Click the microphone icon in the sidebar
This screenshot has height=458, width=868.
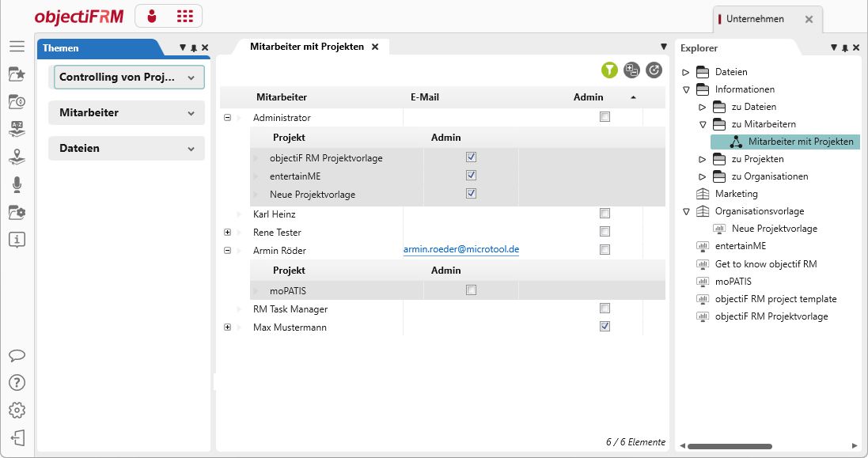tap(17, 184)
